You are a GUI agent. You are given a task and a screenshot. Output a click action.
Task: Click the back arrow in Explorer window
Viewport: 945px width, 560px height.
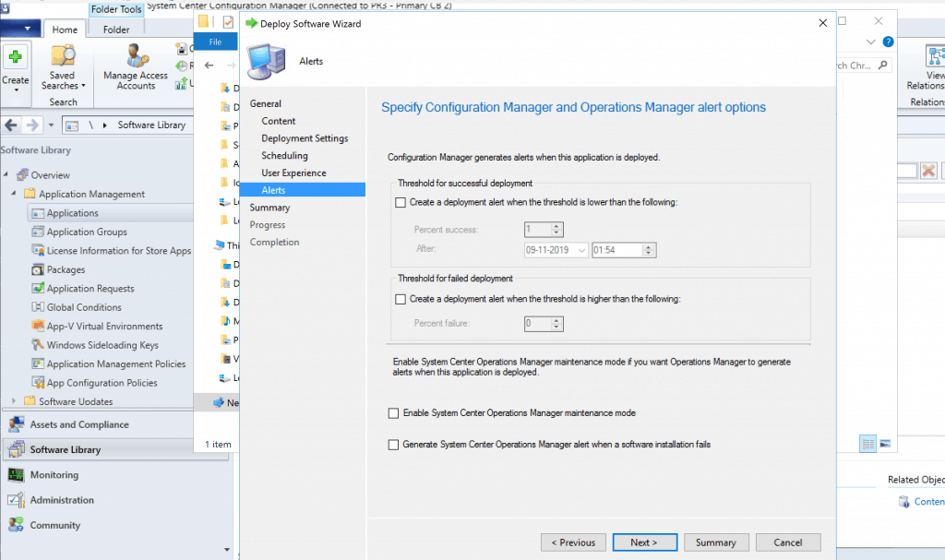(x=209, y=66)
